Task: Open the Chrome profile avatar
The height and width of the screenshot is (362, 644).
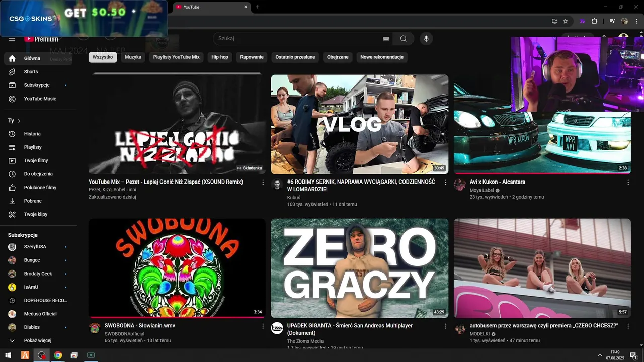Action: (624, 21)
